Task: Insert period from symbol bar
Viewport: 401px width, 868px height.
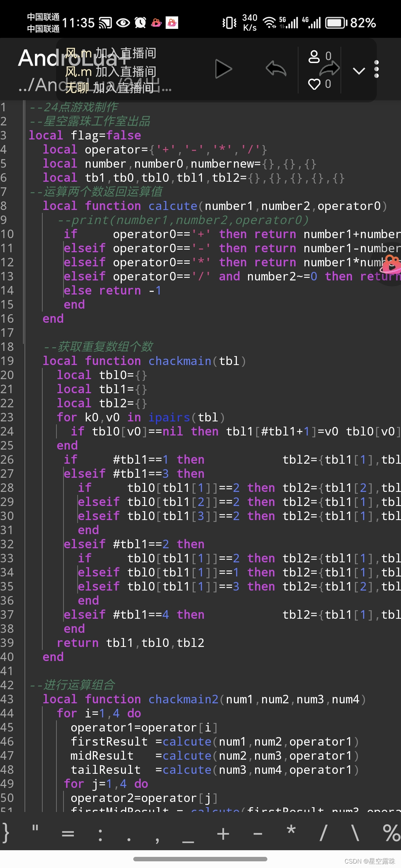Action: [x=129, y=839]
